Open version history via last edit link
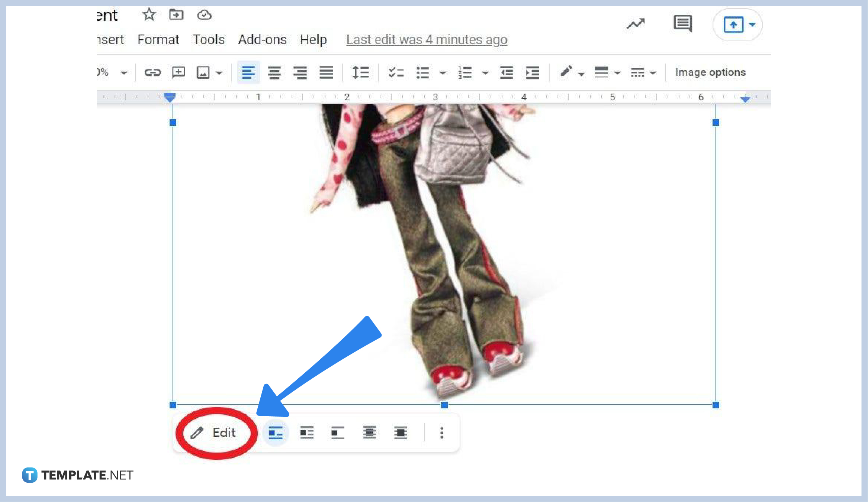Viewport: 868px width, 502px height. tap(426, 40)
